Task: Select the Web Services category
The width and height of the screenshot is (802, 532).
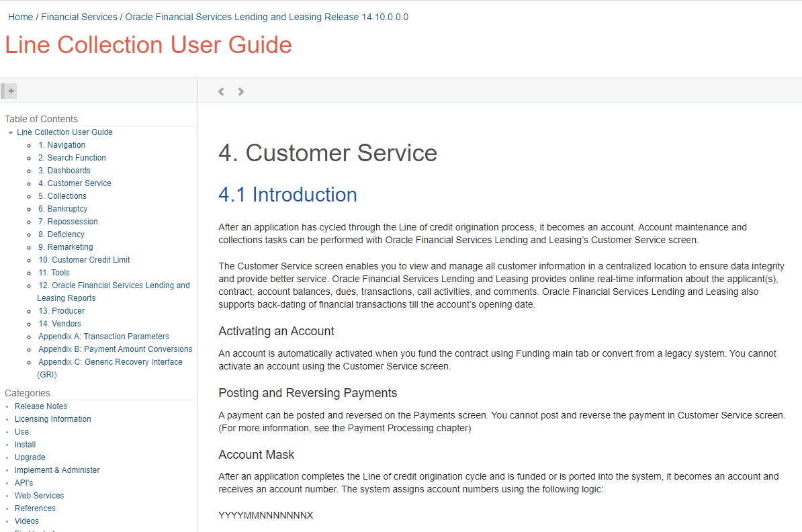Action: point(39,496)
